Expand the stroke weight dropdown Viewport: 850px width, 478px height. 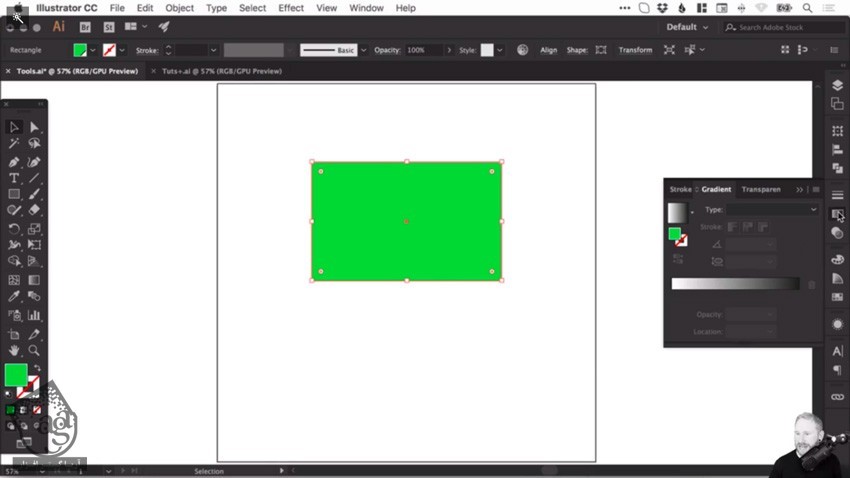pyautogui.click(x=214, y=50)
